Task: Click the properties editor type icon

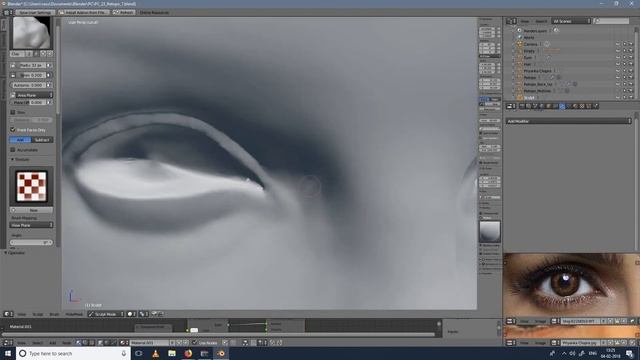Action: [x=511, y=106]
